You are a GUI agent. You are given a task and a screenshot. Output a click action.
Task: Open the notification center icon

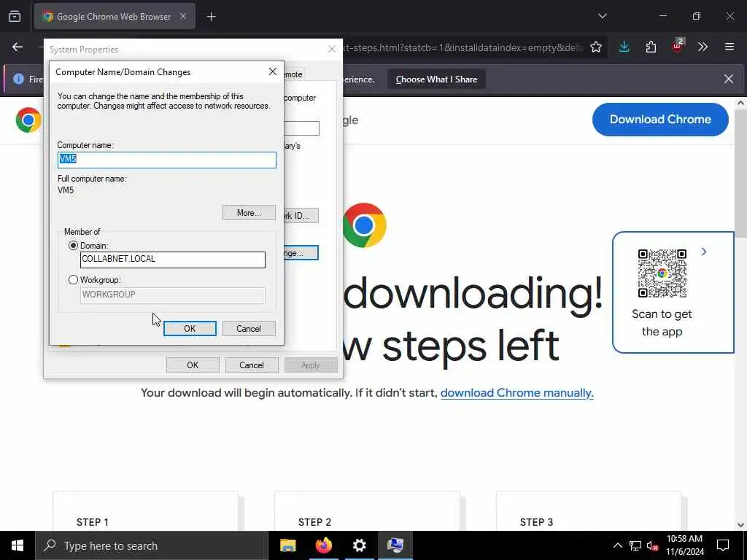click(x=723, y=545)
